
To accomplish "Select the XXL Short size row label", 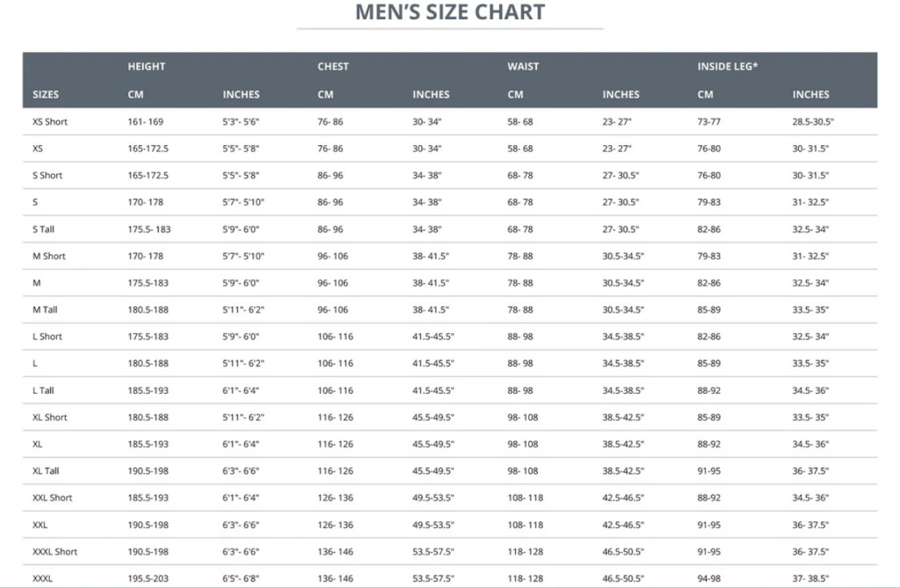I will click(x=52, y=497).
